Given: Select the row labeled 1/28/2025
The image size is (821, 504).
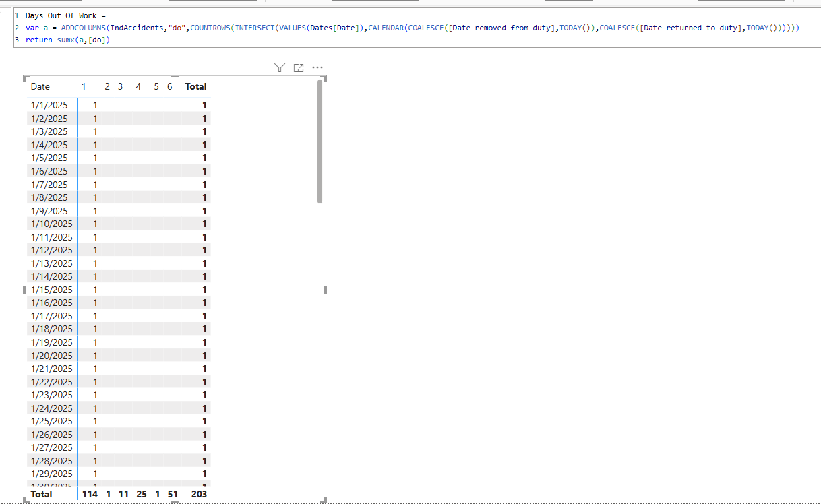Looking at the screenshot, I should [x=119, y=461].
